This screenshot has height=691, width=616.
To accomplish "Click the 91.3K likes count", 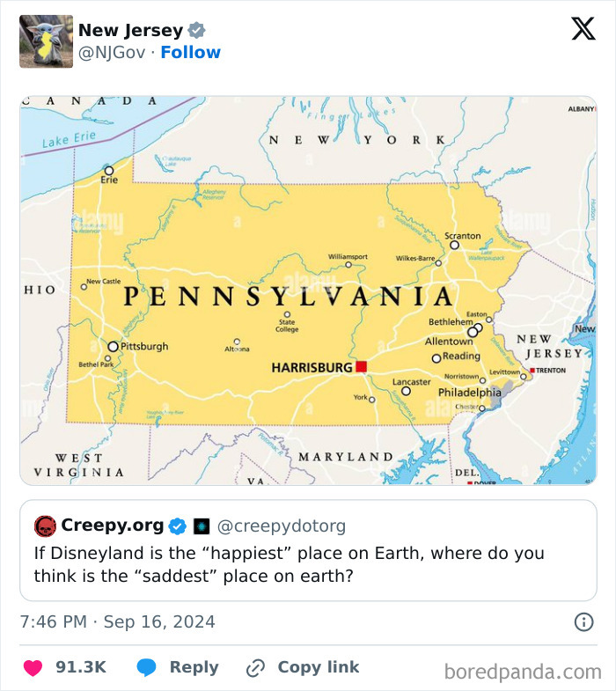I will tap(81, 667).
